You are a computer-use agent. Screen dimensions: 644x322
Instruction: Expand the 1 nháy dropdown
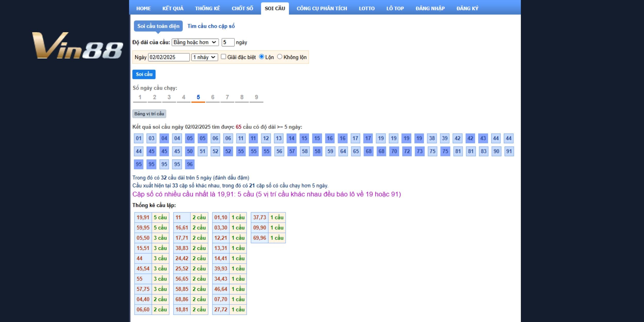coord(205,57)
